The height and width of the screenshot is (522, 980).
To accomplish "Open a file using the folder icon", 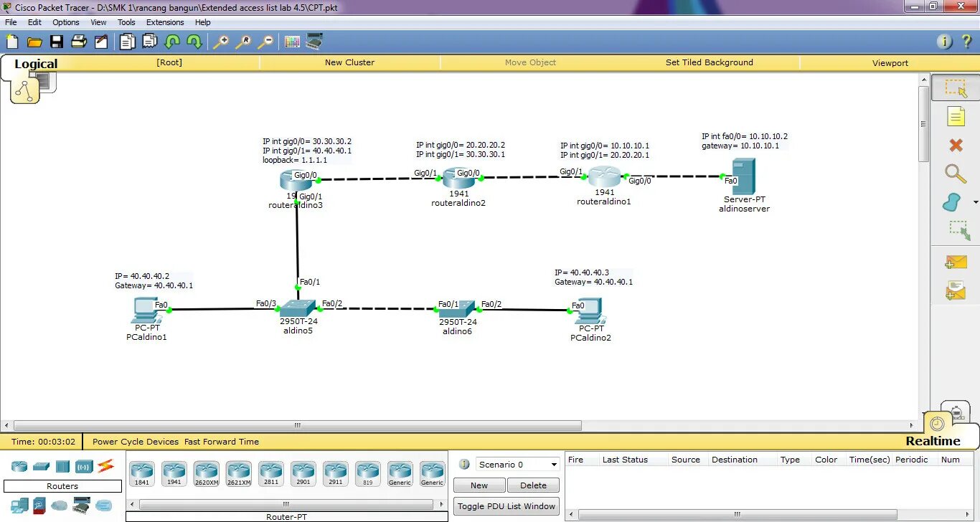I will (34, 42).
